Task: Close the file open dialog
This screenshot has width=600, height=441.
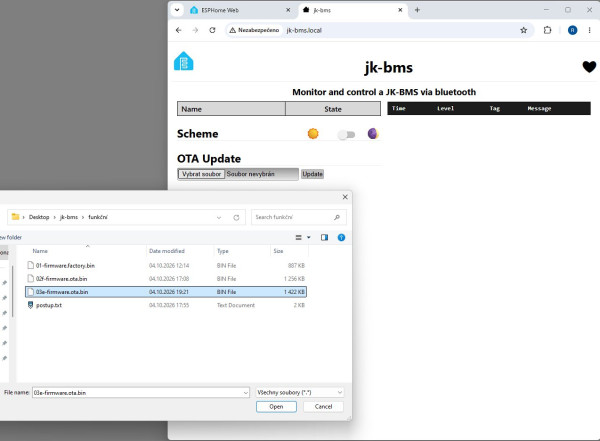Action: coord(345,197)
